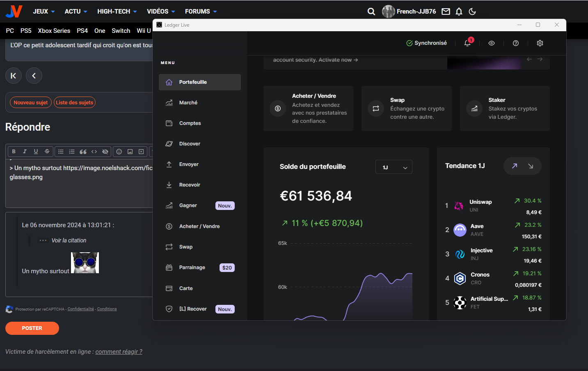Open [L] Recover sidebar entry

click(200, 309)
